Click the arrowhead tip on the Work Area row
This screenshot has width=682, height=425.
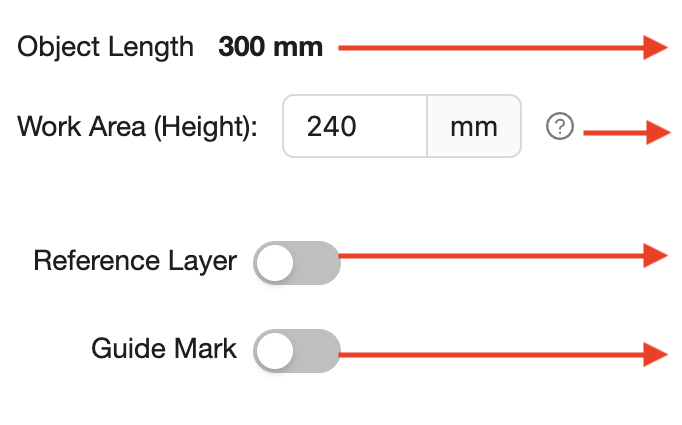pos(659,132)
